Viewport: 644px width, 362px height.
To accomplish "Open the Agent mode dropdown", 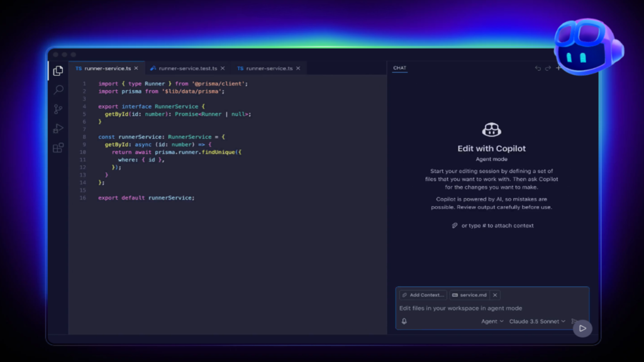I will tap(492, 321).
